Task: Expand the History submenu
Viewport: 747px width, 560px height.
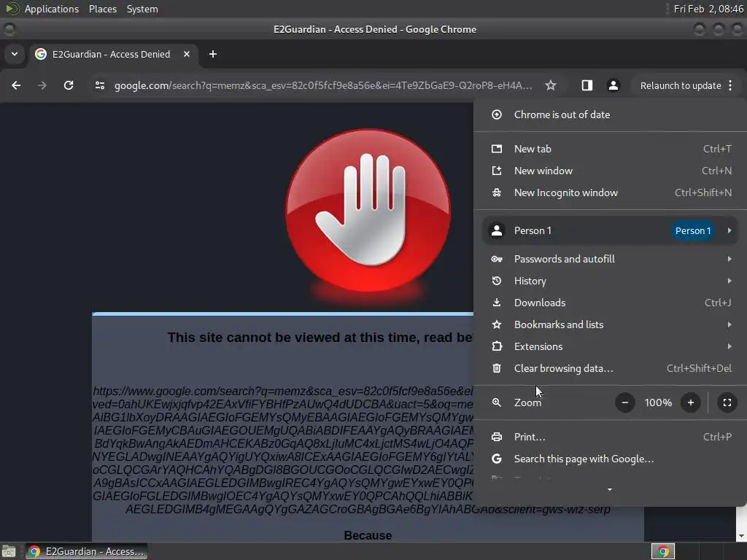Action: [611, 281]
